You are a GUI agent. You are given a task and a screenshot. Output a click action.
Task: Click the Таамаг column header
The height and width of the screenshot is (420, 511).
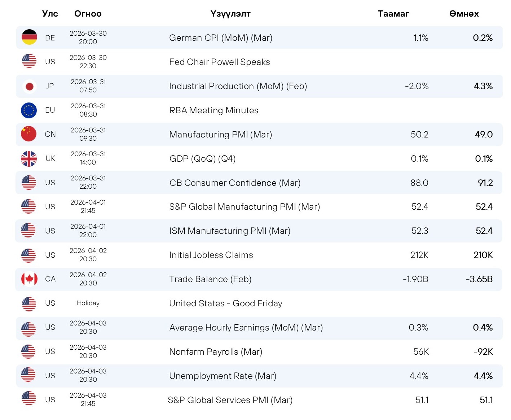(x=393, y=14)
